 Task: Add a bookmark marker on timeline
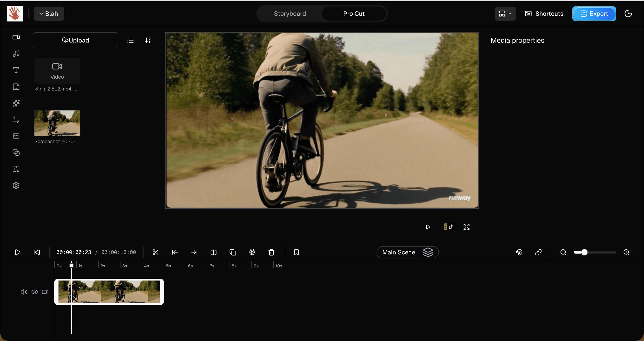296,252
